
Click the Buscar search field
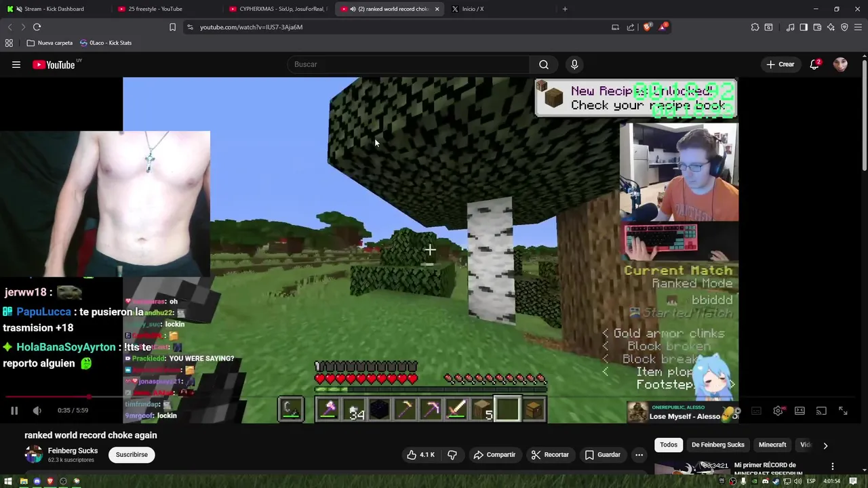pyautogui.click(x=408, y=64)
